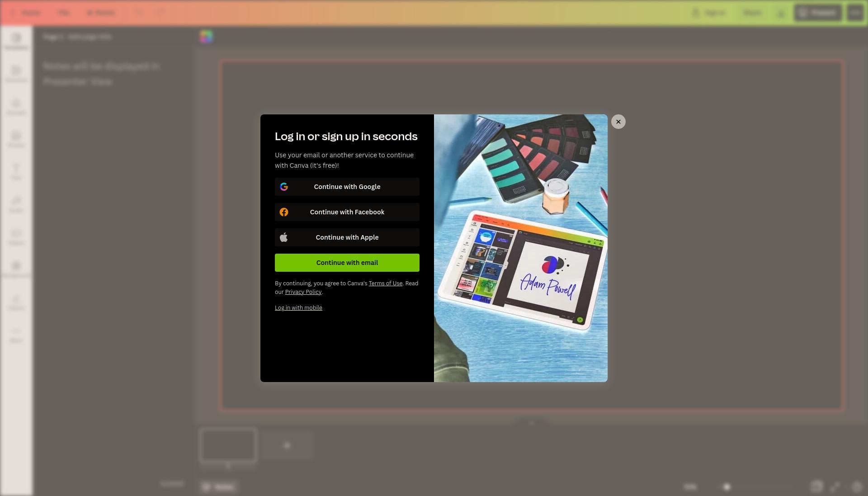868x496 pixels.
Task: Open the Terms of Use link
Action: (385, 283)
